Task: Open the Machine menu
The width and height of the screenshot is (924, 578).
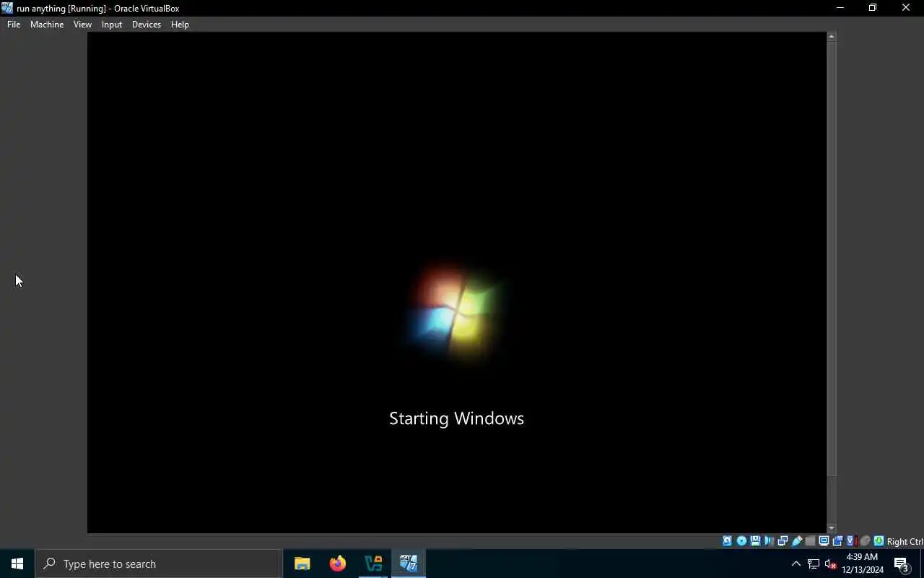Action: tap(47, 24)
